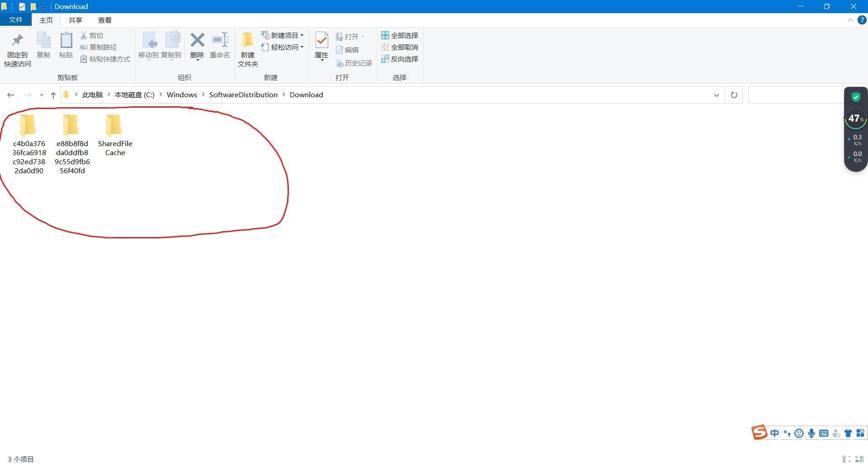Click the title bar properties checkmark icon
The width and height of the screenshot is (868, 465).
[x=22, y=6]
